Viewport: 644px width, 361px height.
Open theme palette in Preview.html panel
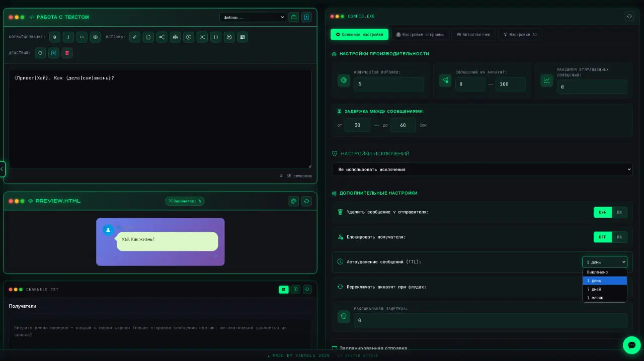click(294, 201)
